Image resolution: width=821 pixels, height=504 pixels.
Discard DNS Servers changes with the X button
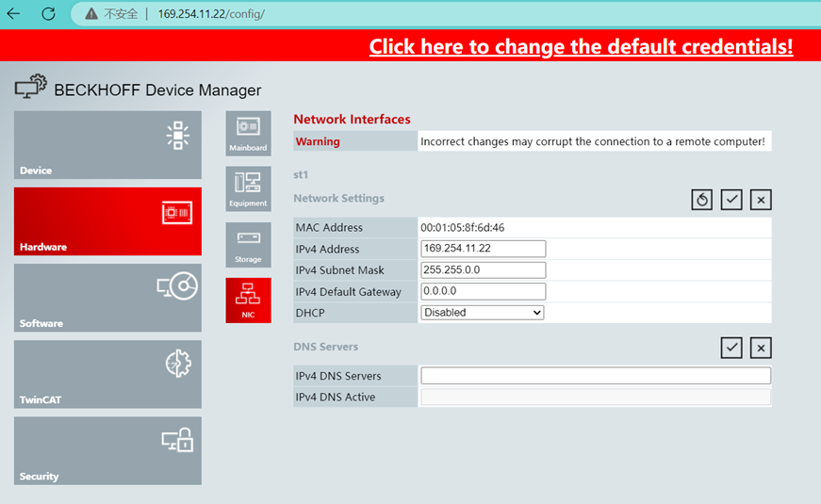click(761, 348)
